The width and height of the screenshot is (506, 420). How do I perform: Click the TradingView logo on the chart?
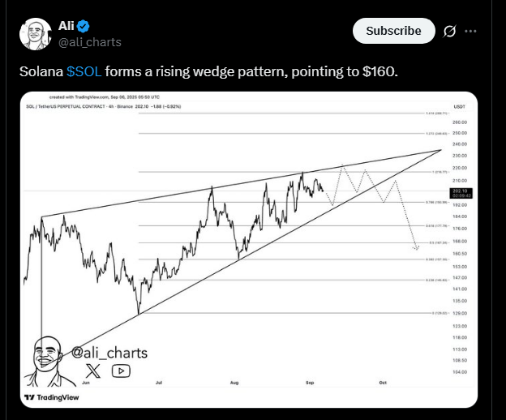[52, 397]
